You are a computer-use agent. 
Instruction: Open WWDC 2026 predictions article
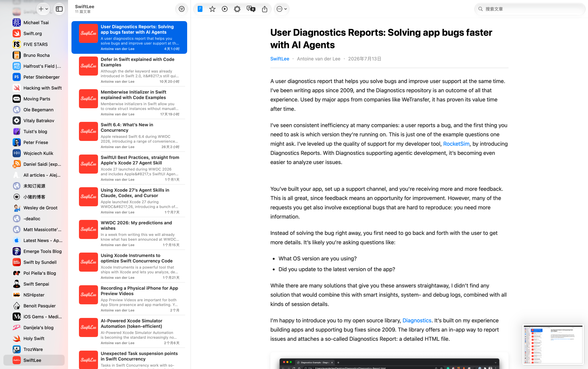pos(129,234)
